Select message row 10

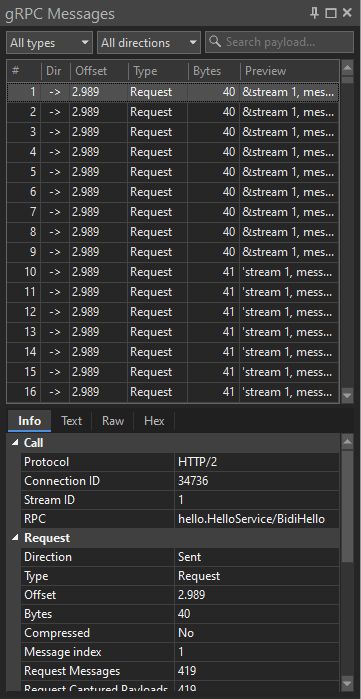(x=173, y=272)
